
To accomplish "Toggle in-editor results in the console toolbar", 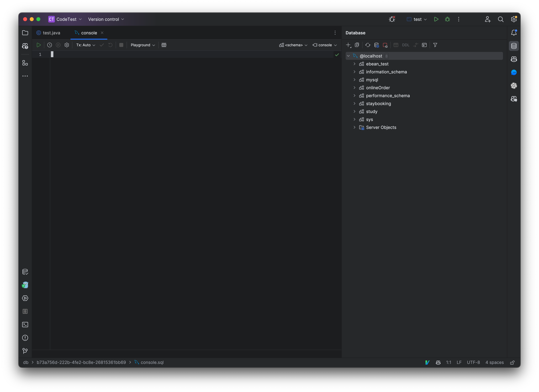I will (164, 45).
